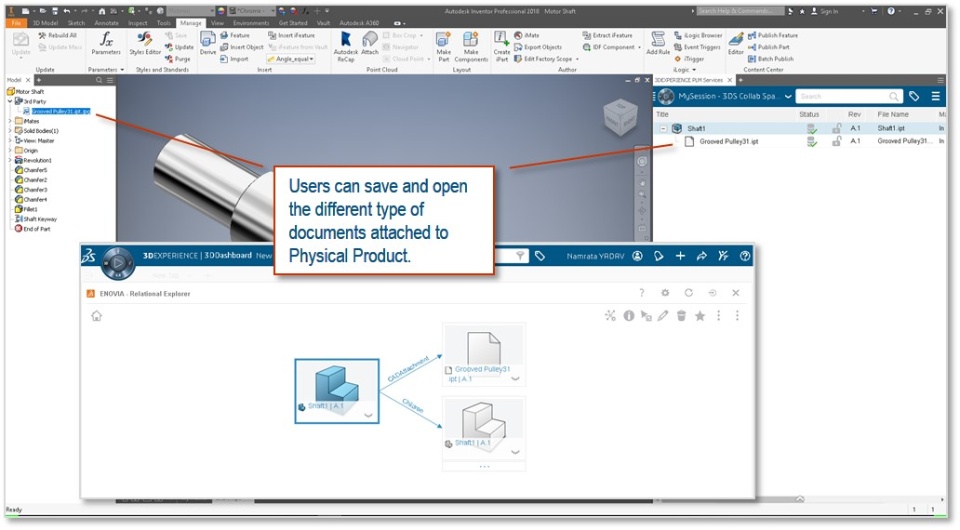Click the iMate tool
Image resolution: width=960 pixels, height=530 pixels.
point(527,35)
